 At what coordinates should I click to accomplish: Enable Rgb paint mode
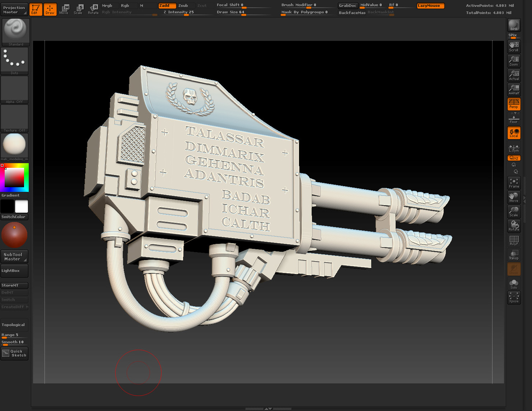(129, 6)
